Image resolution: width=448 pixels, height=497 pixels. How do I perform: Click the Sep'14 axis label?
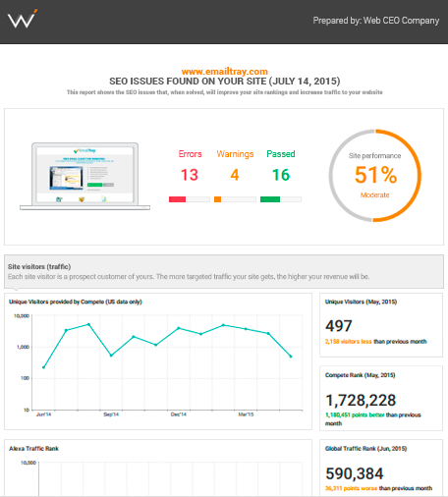click(x=111, y=414)
